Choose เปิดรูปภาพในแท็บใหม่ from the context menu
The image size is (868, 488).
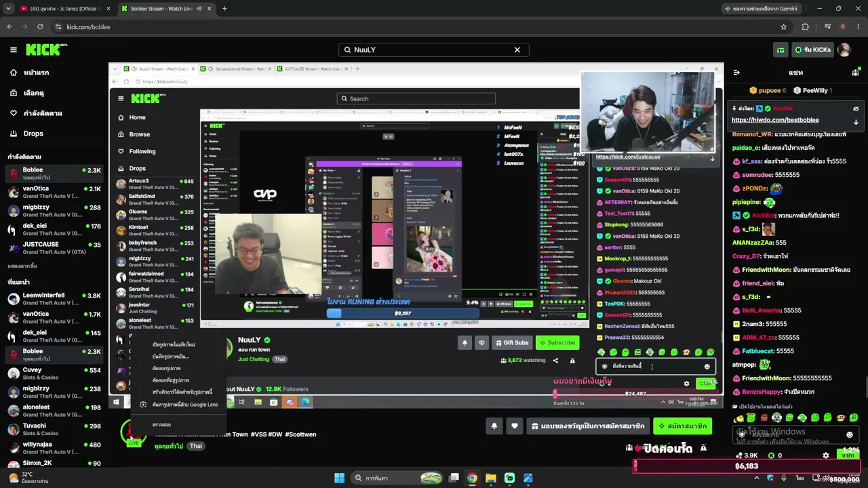tap(174, 344)
